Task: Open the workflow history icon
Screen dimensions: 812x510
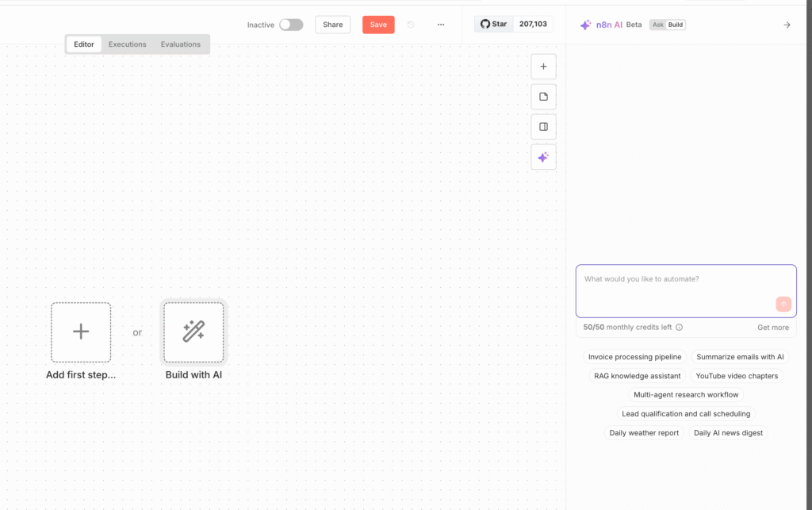Action: pyautogui.click(x=411, y=25)
